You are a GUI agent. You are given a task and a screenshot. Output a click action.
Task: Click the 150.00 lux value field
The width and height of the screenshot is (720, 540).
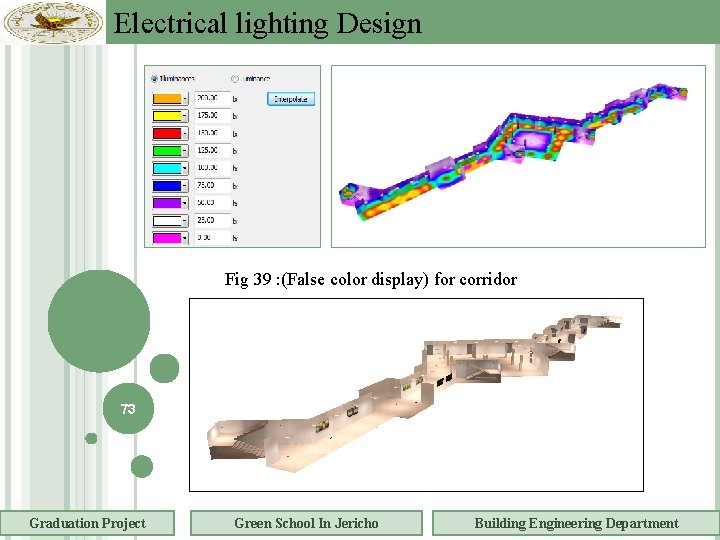212,133
